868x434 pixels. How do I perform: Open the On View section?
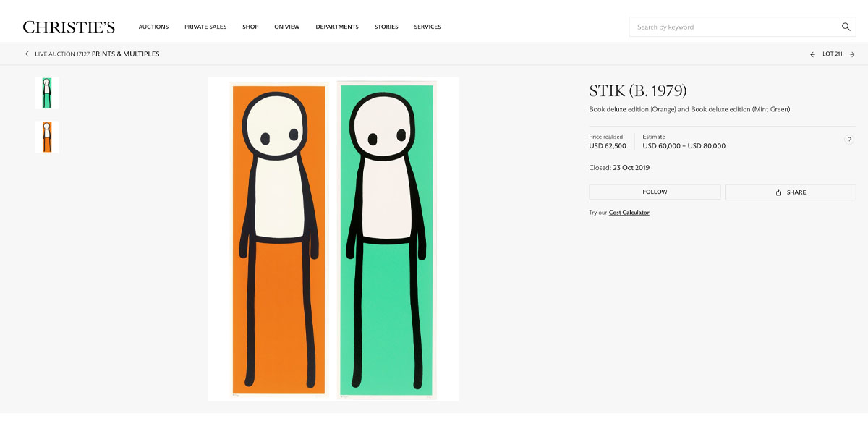[x=287, y=27]
